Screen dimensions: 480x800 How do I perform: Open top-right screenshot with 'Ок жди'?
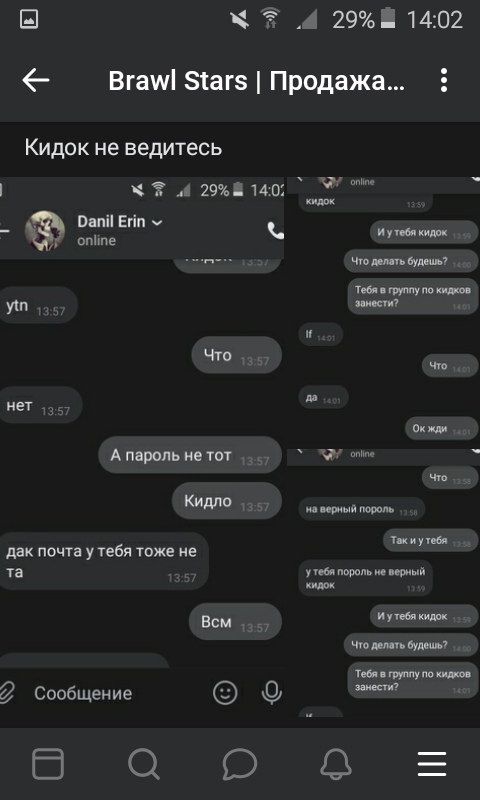coord(383,312)
